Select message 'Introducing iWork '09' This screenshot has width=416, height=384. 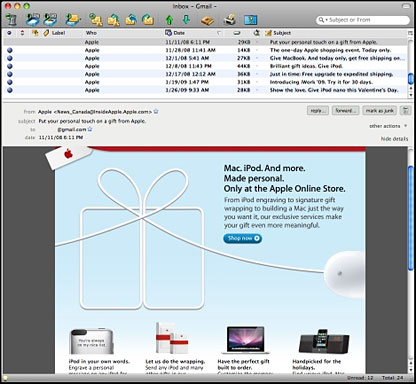[x=205, y=82]
